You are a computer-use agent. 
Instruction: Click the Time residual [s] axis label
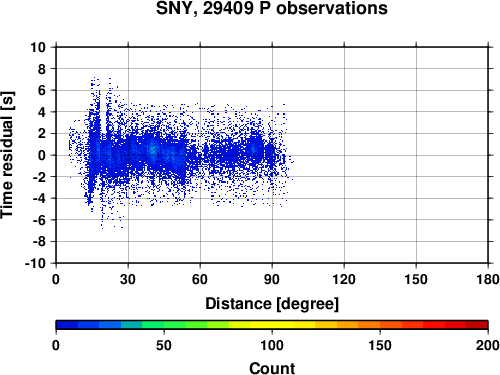(x=7, y=155)
